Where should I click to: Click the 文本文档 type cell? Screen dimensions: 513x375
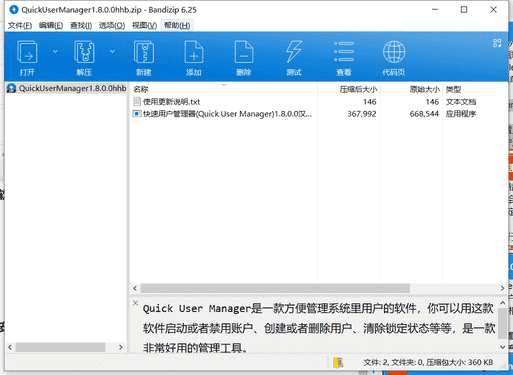pyautogui.click(x=461, y=102)
